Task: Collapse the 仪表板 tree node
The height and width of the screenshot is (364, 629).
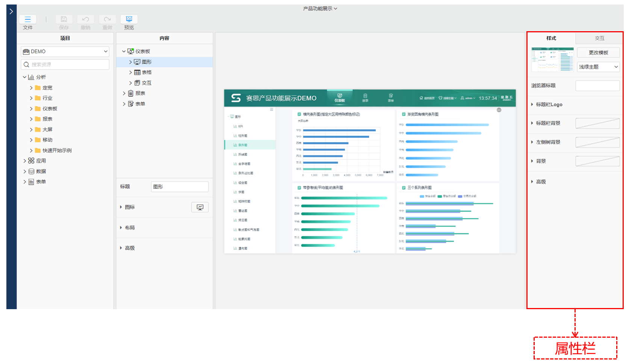Action: tap(124, 51)
